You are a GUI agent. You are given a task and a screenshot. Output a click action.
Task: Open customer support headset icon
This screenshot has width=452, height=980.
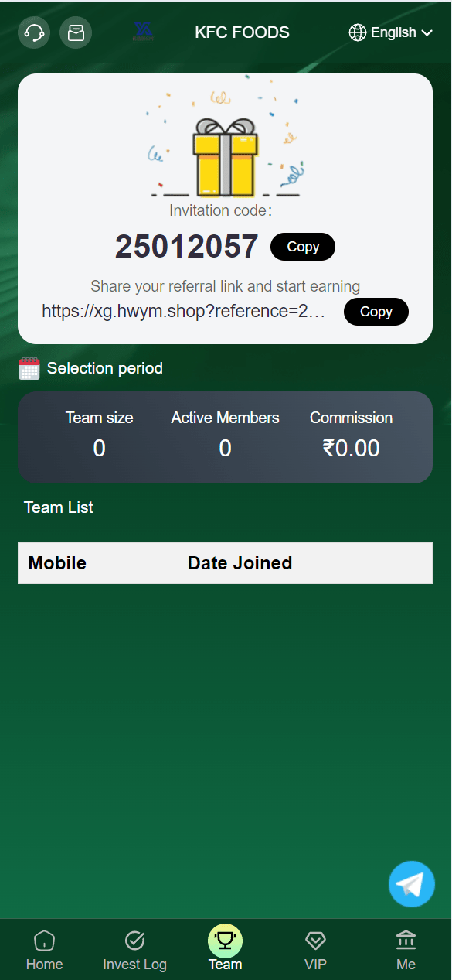(34, 32)
